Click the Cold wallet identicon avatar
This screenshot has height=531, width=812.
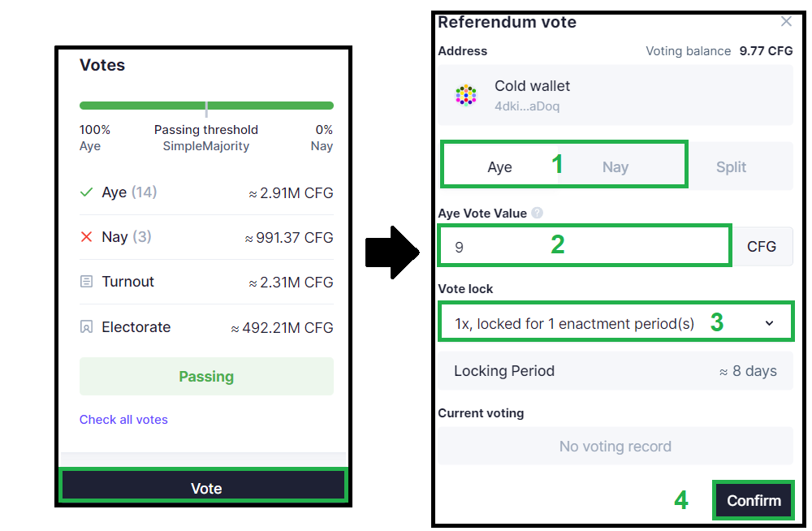click(466, 95)
